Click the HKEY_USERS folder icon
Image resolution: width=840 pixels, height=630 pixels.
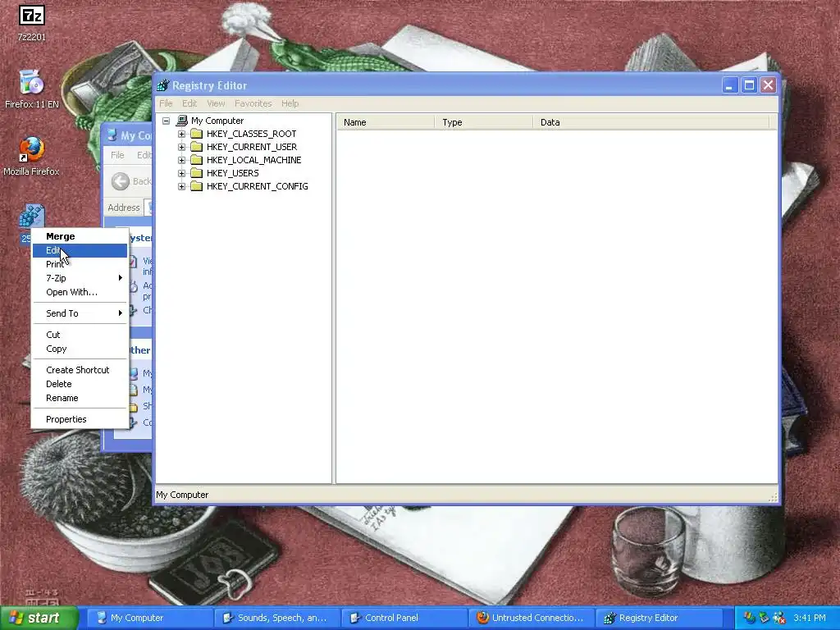coord(197,173)
